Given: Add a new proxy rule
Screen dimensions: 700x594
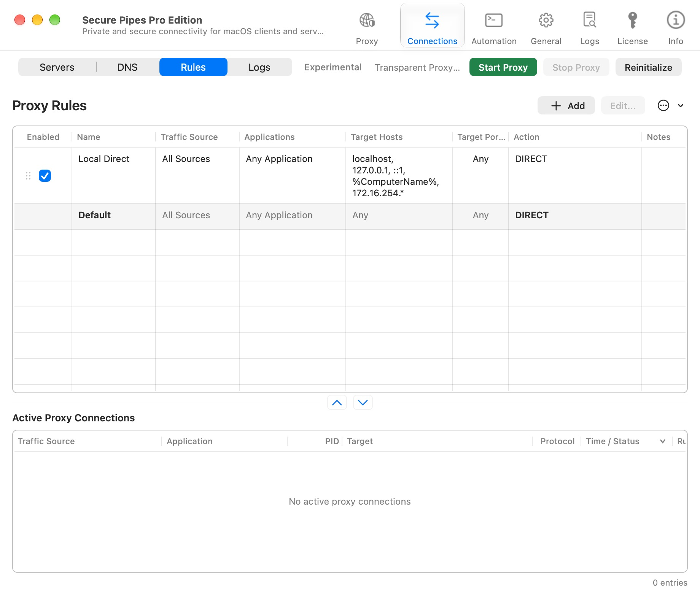Looking at the screenshot, I should [x=566, y=105].
